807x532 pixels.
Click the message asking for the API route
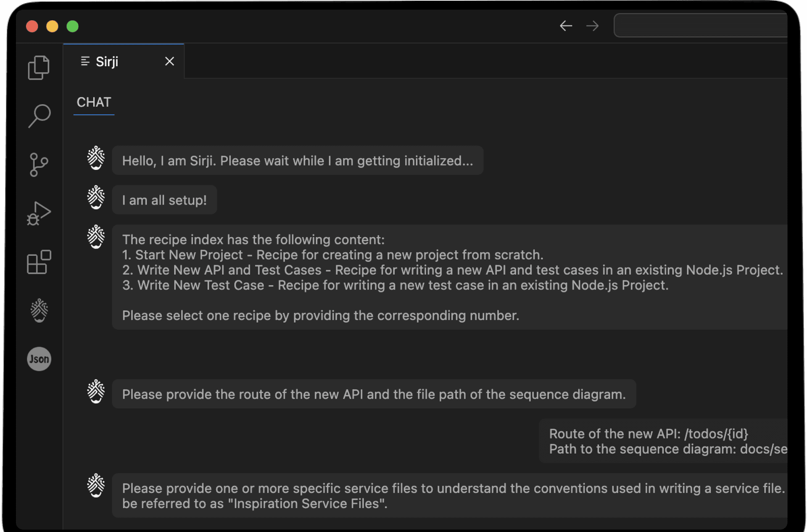click(374, 394)
